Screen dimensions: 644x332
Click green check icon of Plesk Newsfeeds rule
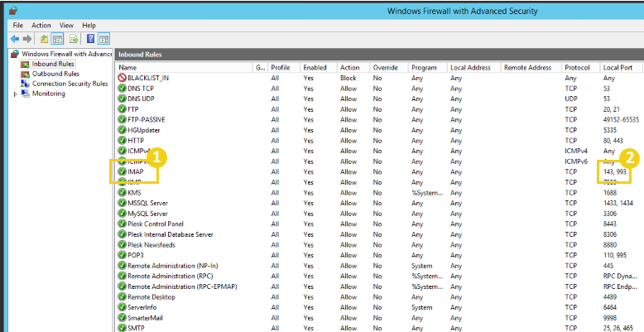click(x=122, y=244)
